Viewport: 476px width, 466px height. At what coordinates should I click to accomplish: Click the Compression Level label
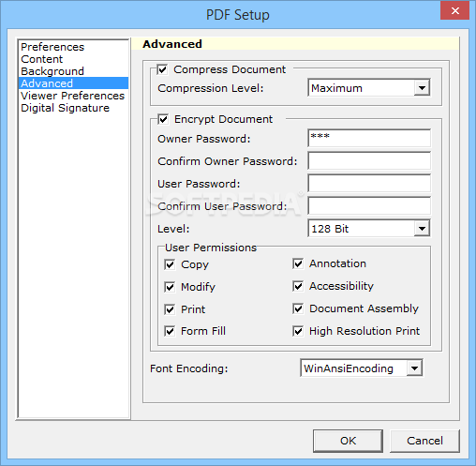(x=211, y=88)
